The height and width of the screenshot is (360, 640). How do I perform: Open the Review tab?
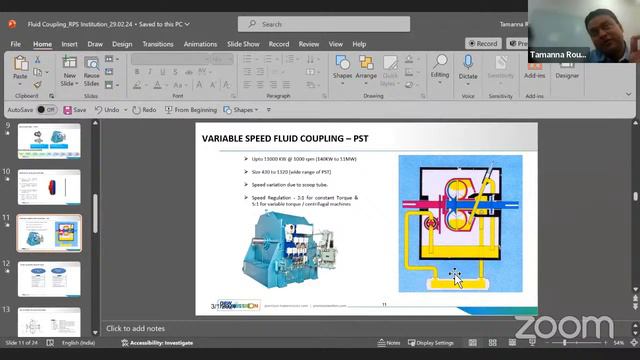[x=309, y=44]
